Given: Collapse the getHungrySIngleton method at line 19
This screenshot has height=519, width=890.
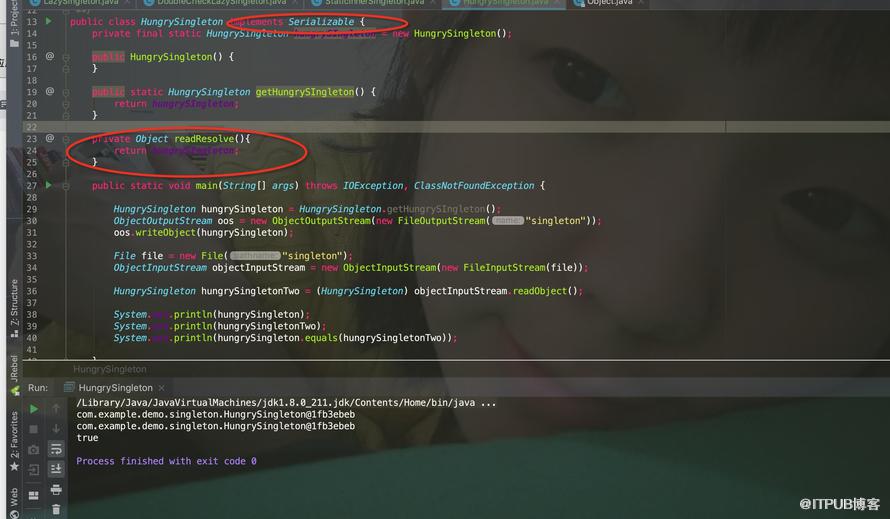Looking at the screenshot, I should pos(66,92).
